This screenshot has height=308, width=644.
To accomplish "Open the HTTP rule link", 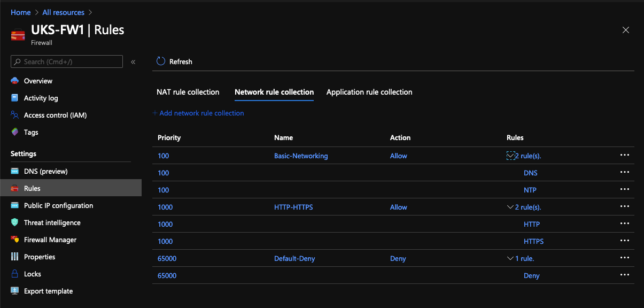I will (532, 224).
